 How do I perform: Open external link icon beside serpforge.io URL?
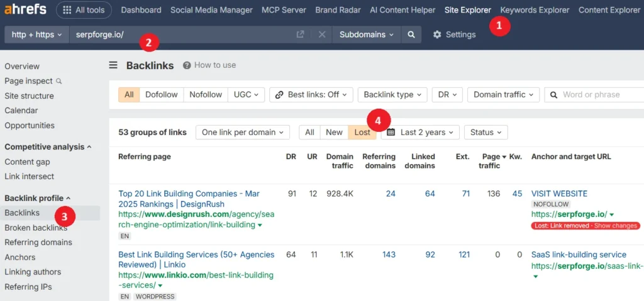click(300, 35)
